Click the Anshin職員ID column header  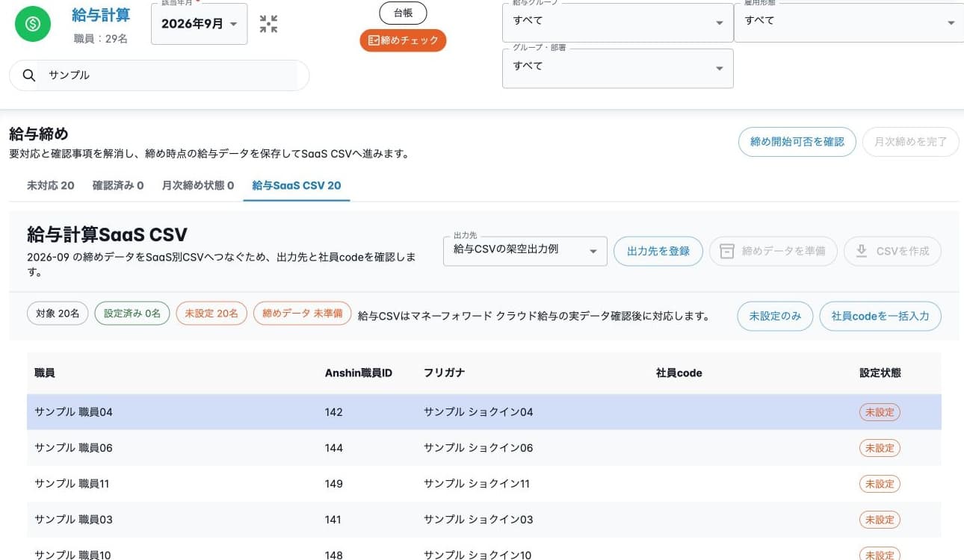tap(359, 373)
